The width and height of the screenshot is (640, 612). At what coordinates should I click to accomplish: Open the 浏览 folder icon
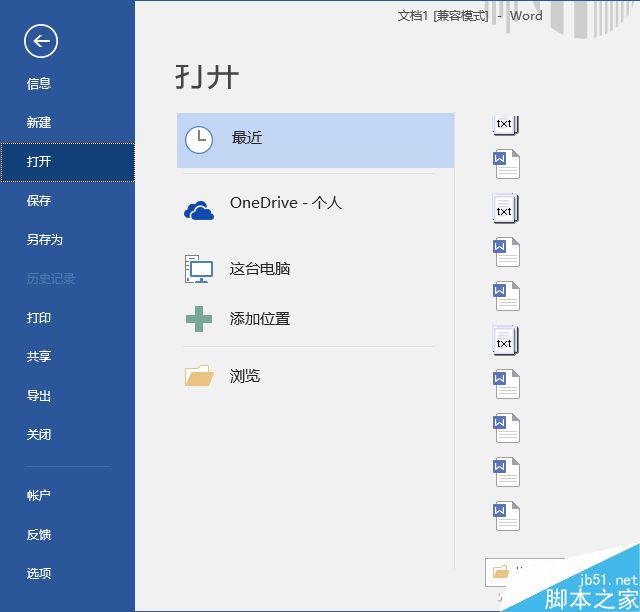coord(199,375)
